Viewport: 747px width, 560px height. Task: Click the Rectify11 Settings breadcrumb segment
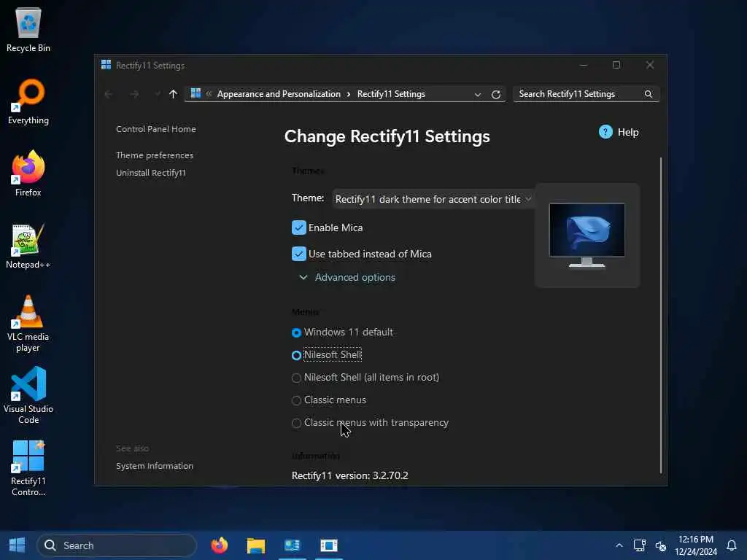(391, 94)
